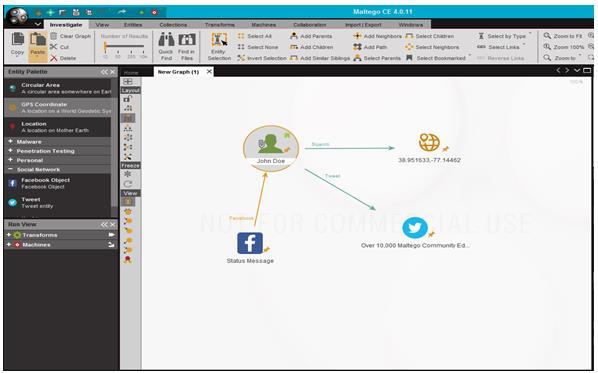The height and width of the screenshot is (373, 598).
Task: Click the Clear Graph button
Action: coord(71,36)
